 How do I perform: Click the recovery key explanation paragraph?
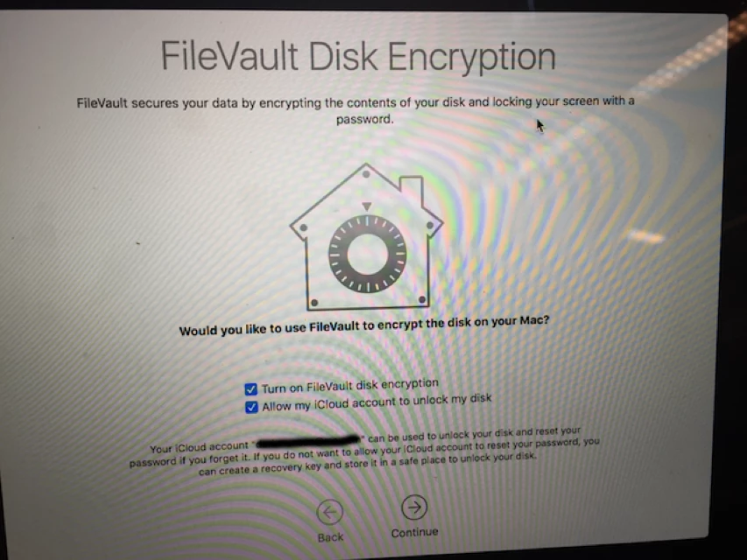coord(364,451)
